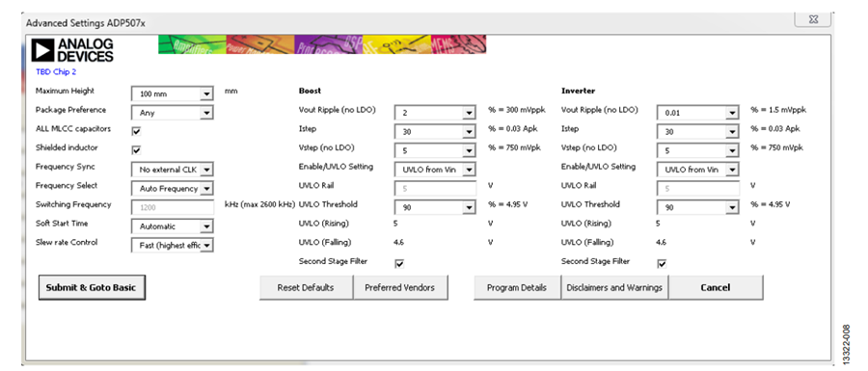868x371 pixels.
Task: Toggle Inverter Second Stage Filter checkbox
Action: tap(662, 264)
